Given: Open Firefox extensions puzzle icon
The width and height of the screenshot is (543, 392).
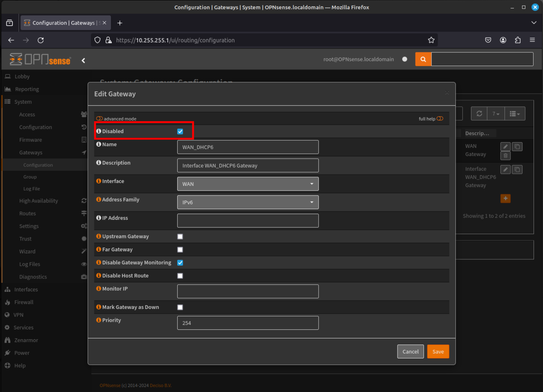Looking at the screenshot, I should pyautogui.click(x=518, y=40).
